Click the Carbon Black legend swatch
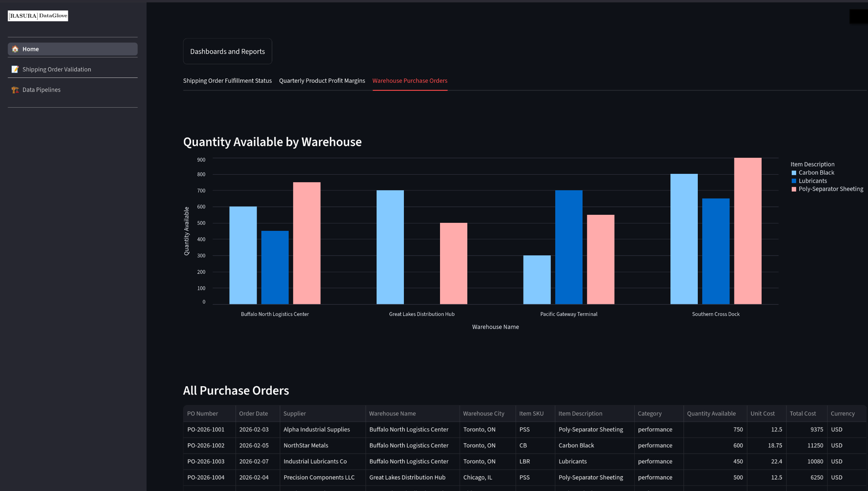The image size is (868, 491). (794, 173)
